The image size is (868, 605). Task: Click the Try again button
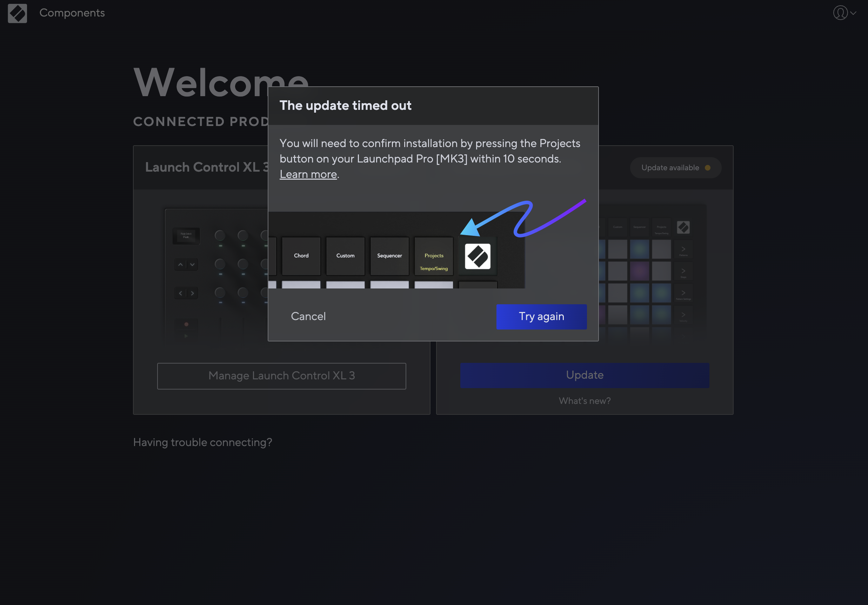541,317
